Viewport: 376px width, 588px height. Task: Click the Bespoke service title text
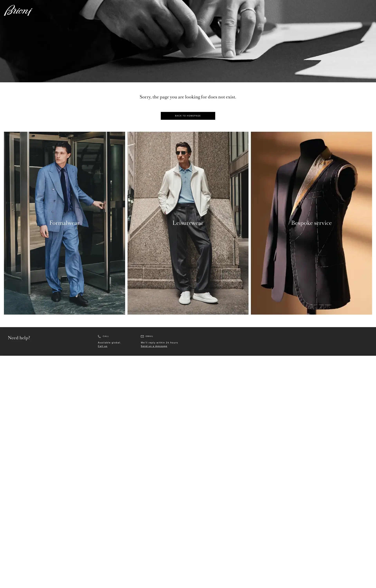(311, 223)
